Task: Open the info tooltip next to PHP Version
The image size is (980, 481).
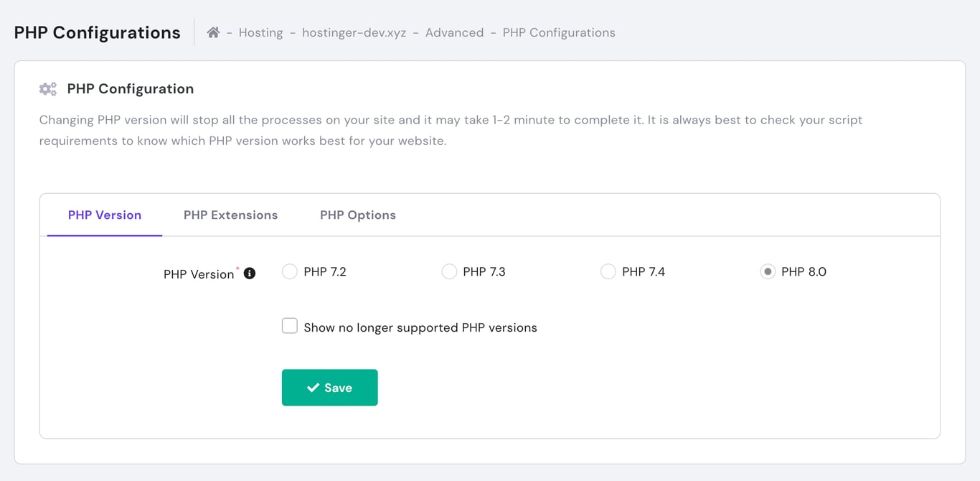Action: [x=249, y=273]
